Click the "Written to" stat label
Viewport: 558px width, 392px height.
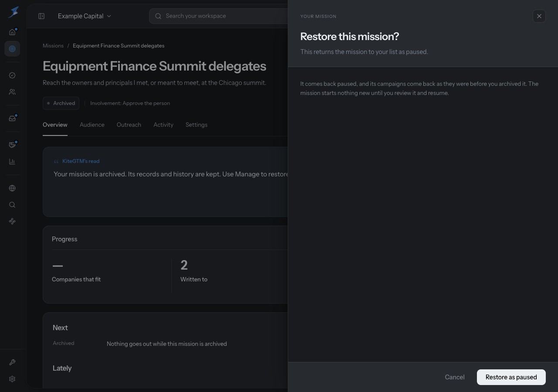click(194, 280)
